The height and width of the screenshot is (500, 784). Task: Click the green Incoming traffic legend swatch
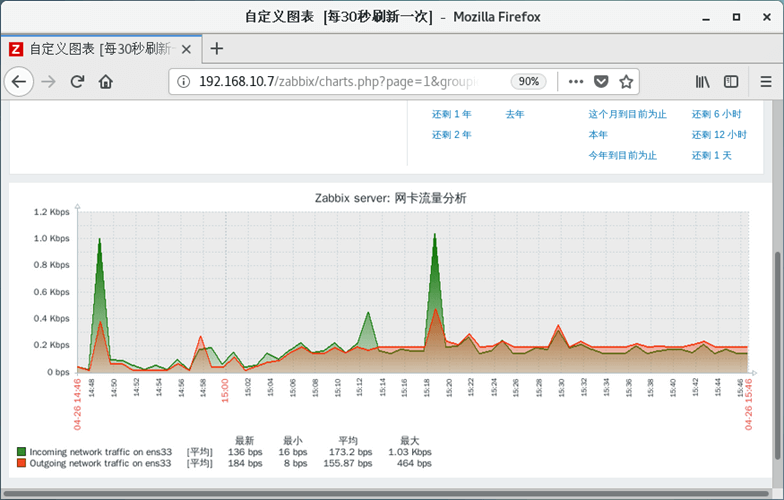[x=22, y=452]
